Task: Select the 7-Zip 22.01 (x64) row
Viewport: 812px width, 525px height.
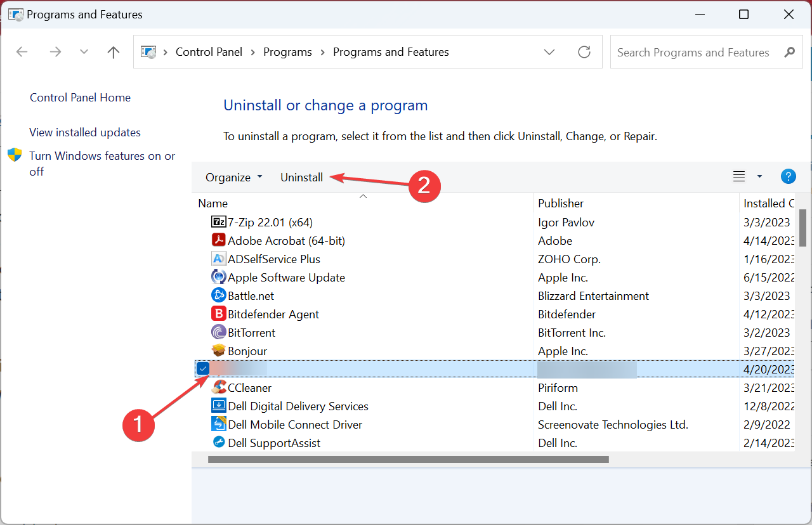Action: tap(495, 222)
